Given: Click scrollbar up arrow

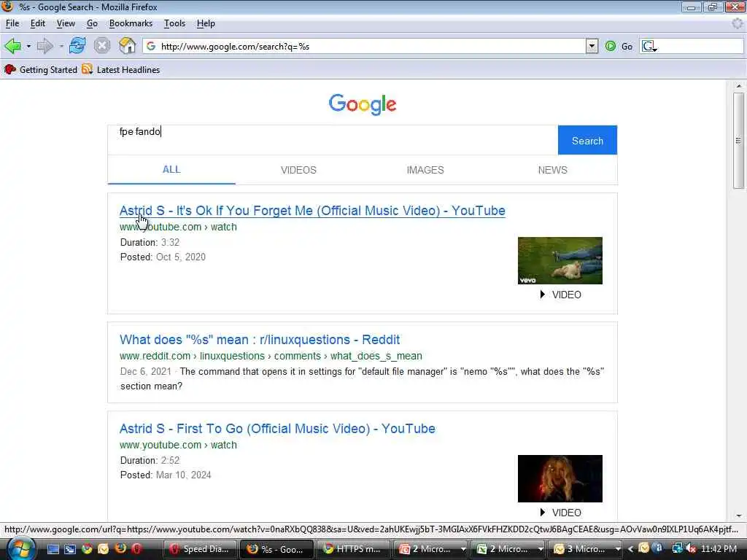Looking at the screenshot, I should click(739, 86).
